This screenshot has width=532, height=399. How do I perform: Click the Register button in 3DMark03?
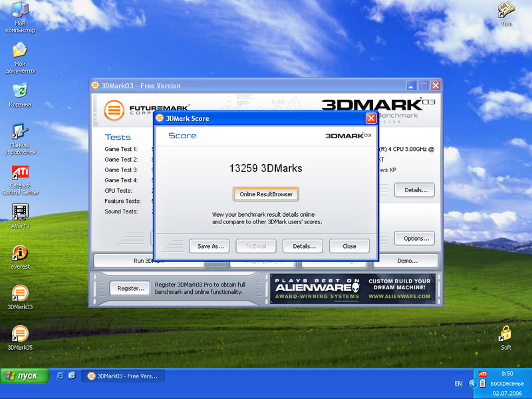[x=130, y=289]
